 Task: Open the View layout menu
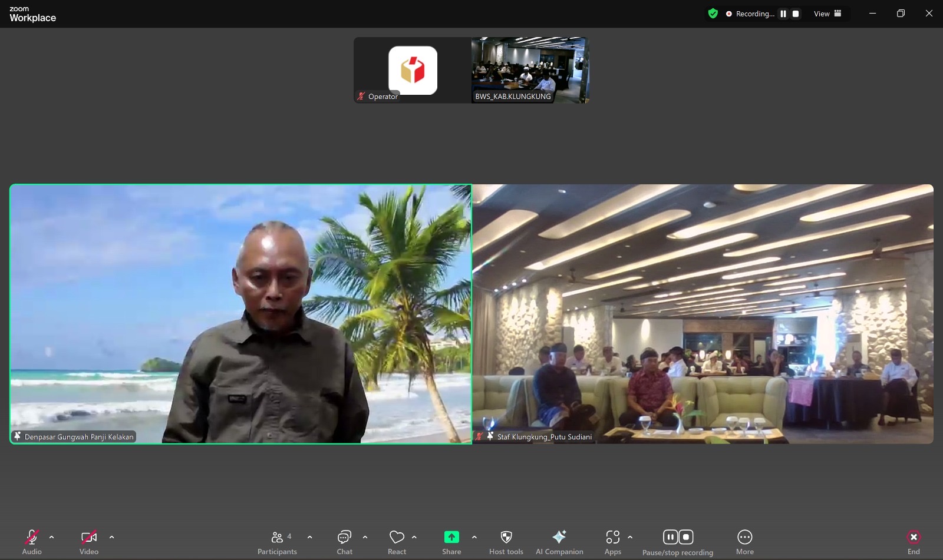827,14
